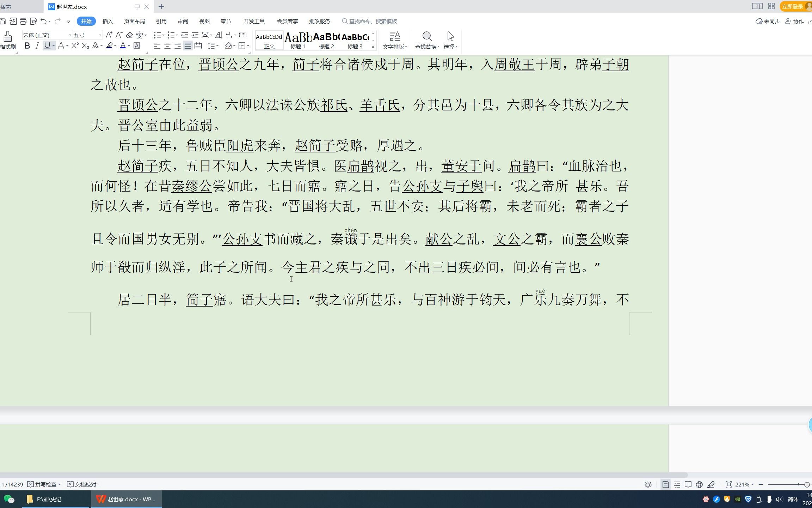This screenshot has height=508, width=812.
Task: Add a new document tab with plus
Action: pyautogui.click(x=161, y=6)
